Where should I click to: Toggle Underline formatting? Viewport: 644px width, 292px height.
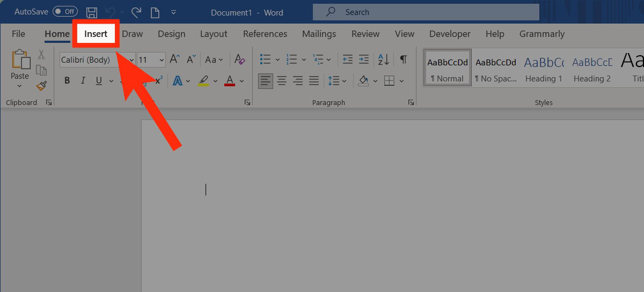99,81
